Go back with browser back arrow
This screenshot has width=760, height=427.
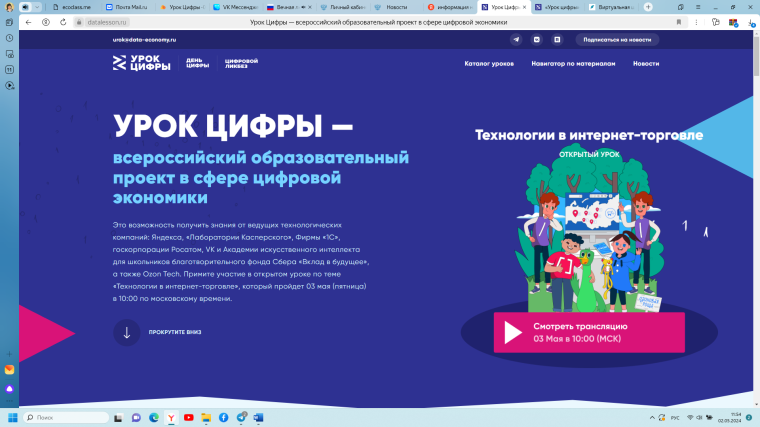pyautogui.click(x=28, y=22)
